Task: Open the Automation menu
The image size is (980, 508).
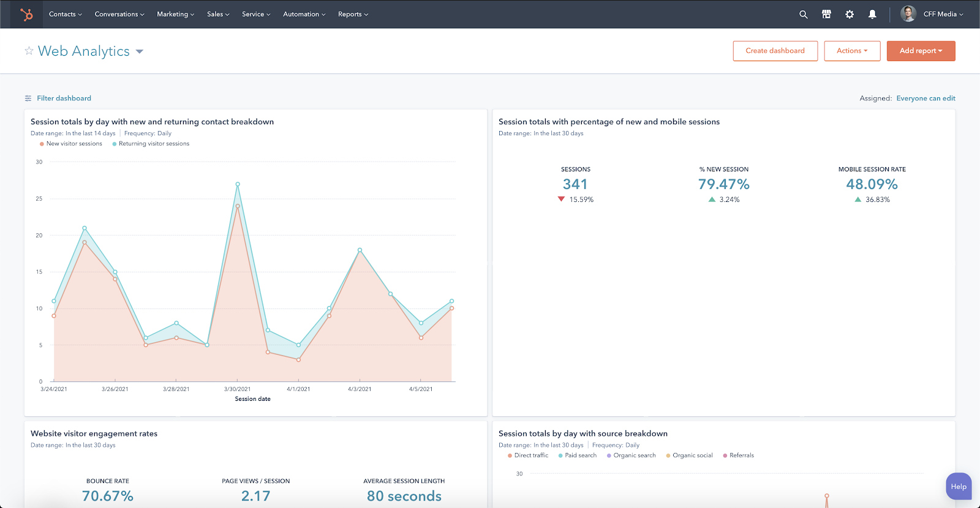Action: pos(304,14)
